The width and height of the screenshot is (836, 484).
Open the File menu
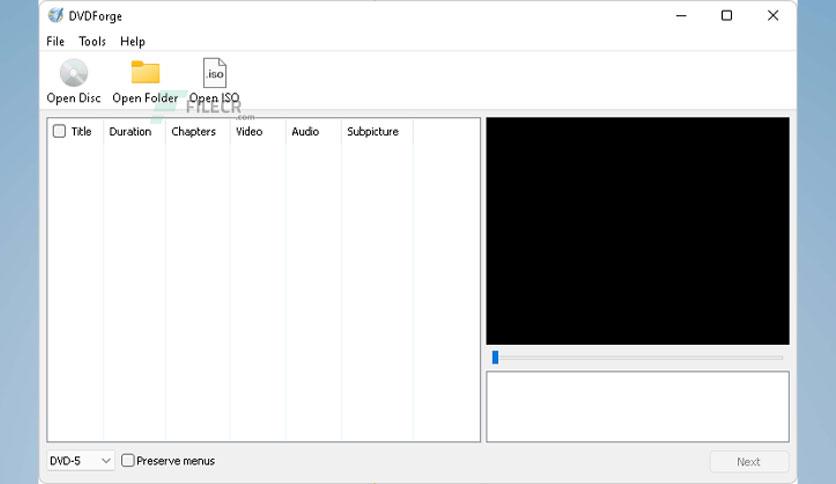pos(55,41)
